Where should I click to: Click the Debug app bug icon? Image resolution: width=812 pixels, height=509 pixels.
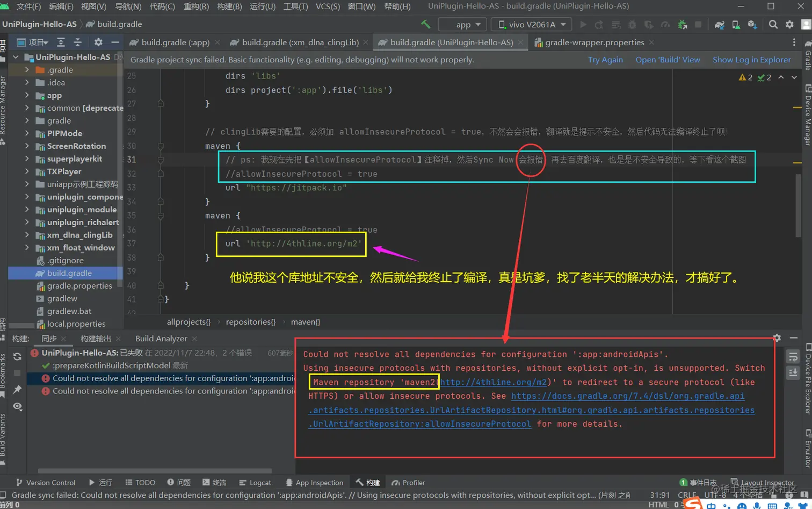(x=632, y=24)
